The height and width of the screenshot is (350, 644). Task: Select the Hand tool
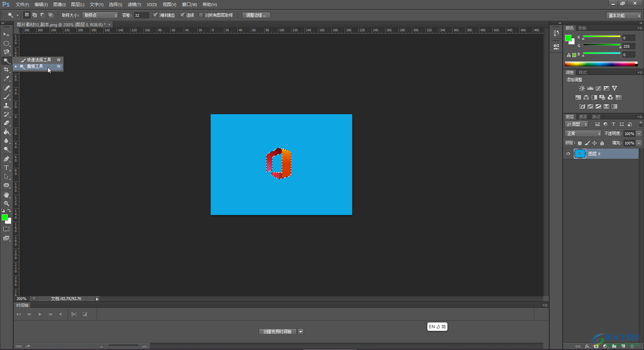(6, 195)
